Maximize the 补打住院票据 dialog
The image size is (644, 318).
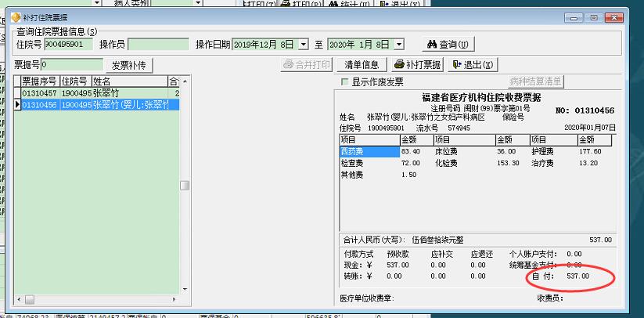(x=594, y=17)
